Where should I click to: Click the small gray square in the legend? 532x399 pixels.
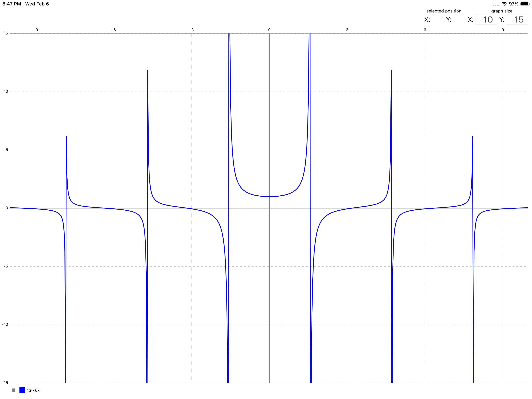(x=13, y=390)
